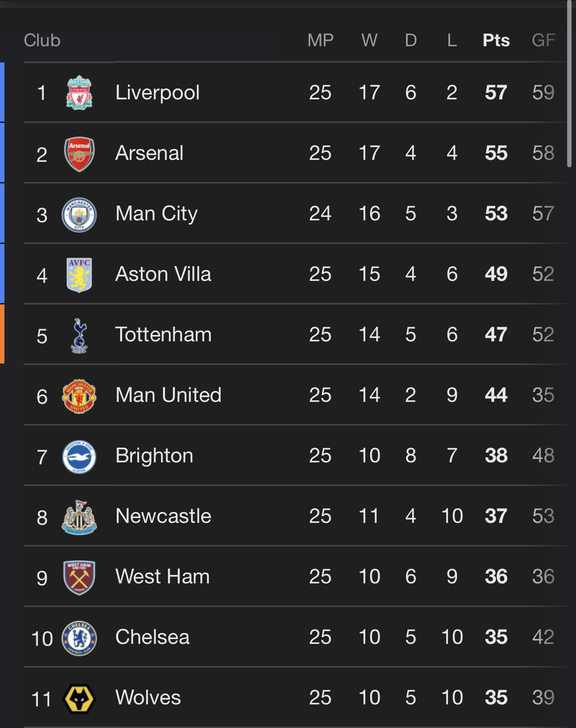Click the Arsenal club crest
Viewport: 576px width, 728px height.
[79, 154]
